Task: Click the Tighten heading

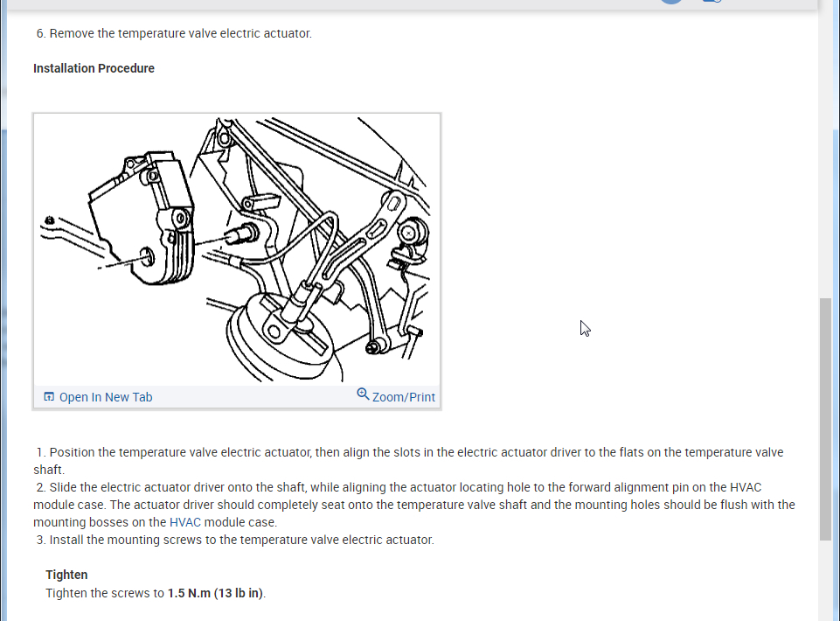Action: click(66, 575)
